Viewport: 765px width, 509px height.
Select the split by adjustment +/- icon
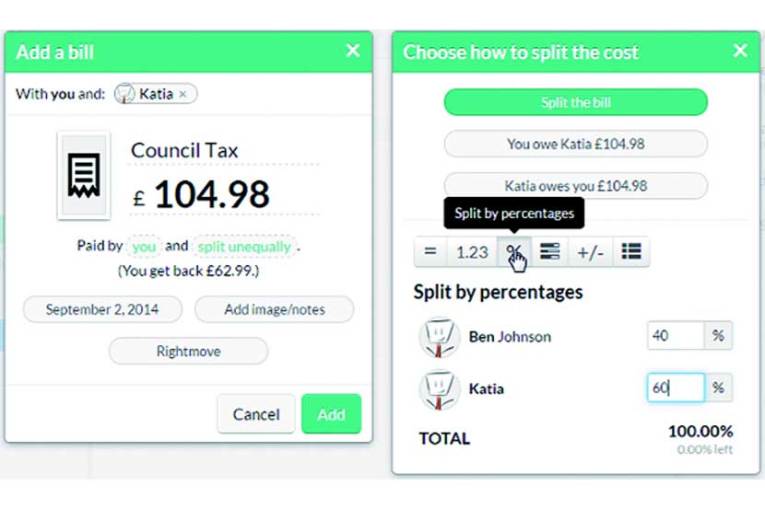590,252
